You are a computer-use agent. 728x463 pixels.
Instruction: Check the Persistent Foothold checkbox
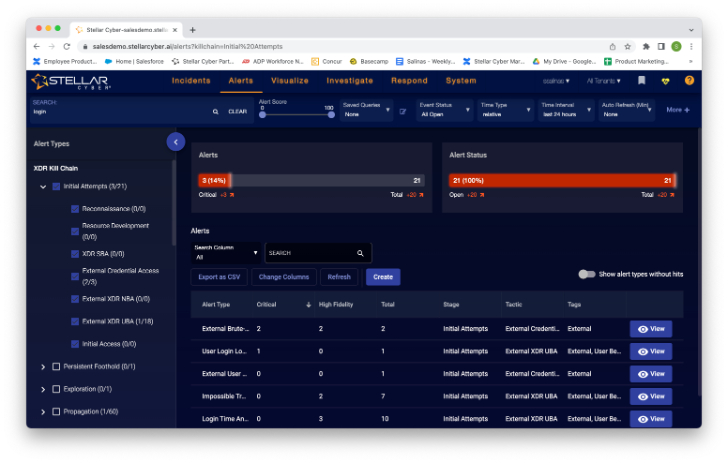click(56, 366)
